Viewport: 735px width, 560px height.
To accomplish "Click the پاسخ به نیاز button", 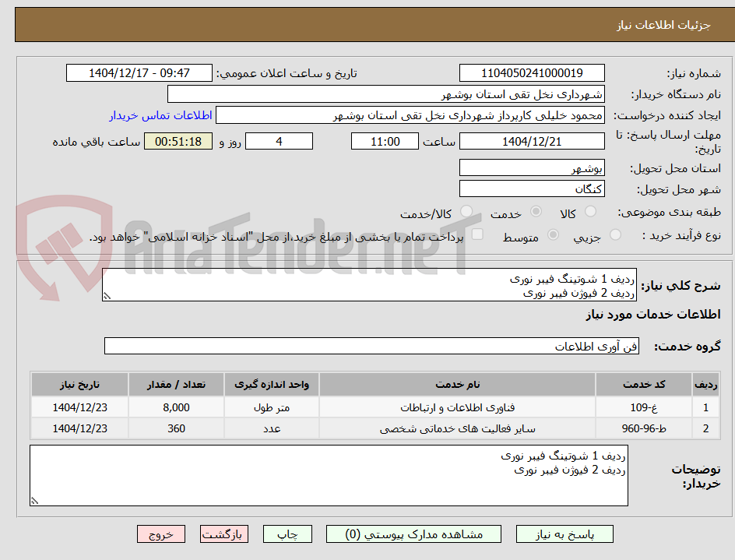I will tap(564, 534).
